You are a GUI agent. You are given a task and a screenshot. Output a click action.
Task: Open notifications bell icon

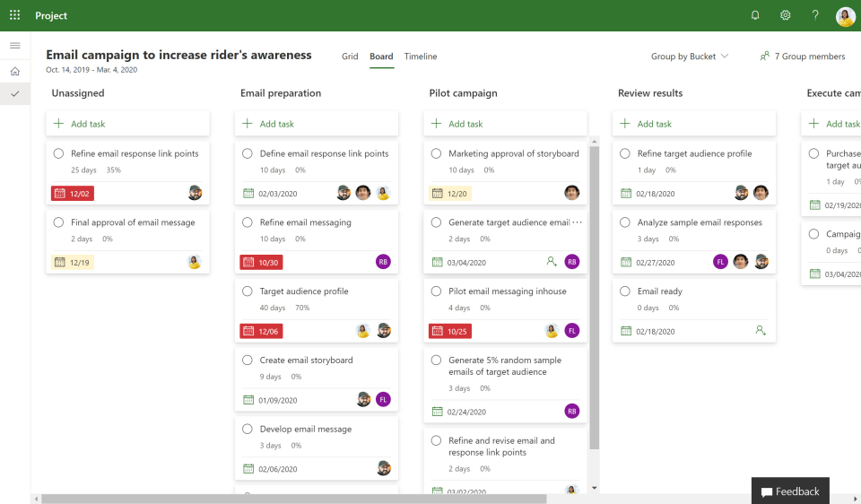click(755, 15)
